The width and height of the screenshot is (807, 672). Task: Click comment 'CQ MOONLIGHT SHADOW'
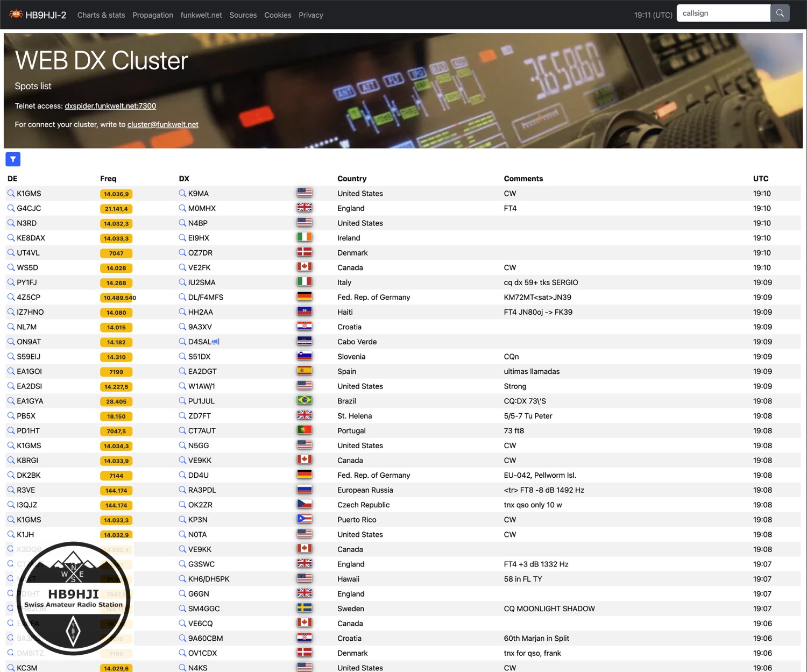(x=549, y=609)
